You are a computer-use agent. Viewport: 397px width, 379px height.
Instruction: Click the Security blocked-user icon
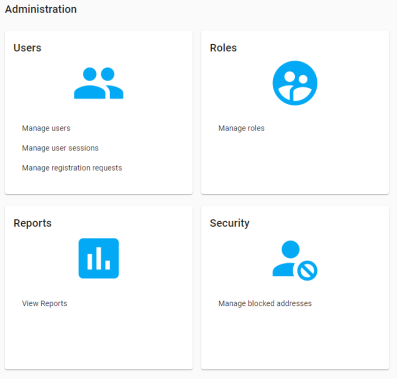(295, 260)
